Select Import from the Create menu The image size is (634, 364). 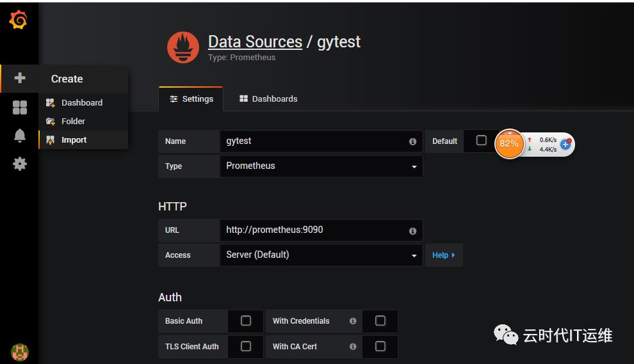pyautogui.click(x=74, y=140)
